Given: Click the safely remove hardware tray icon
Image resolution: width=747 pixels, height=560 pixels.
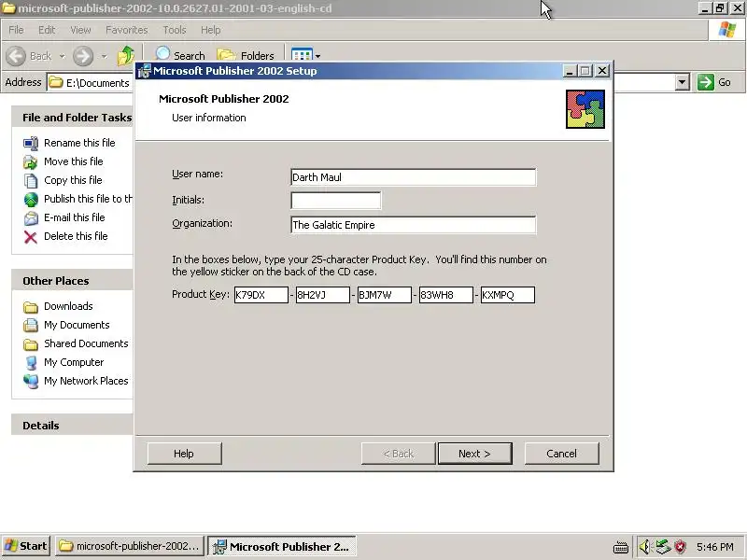Looking at the screenshot, I should (663, 547).
